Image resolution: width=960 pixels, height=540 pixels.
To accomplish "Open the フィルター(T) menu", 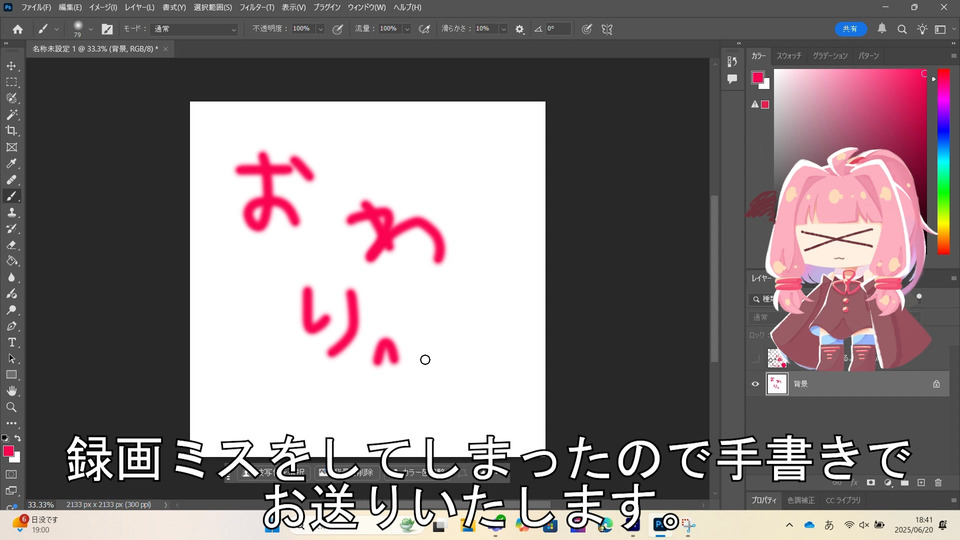I will (257, 7).
